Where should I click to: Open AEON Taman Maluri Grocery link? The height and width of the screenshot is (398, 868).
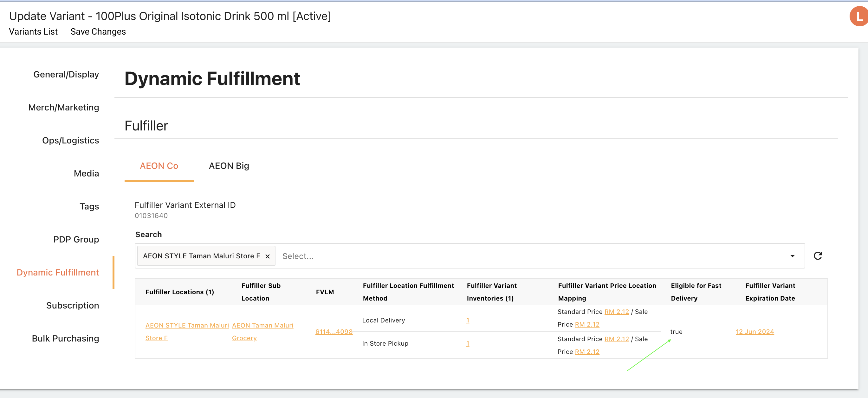coord(262,332)
